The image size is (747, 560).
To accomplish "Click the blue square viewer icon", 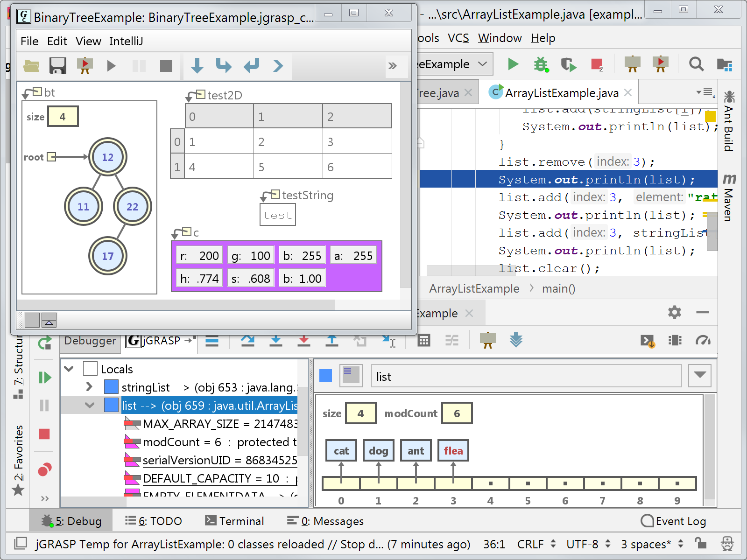I will click(x=326, y=375).
